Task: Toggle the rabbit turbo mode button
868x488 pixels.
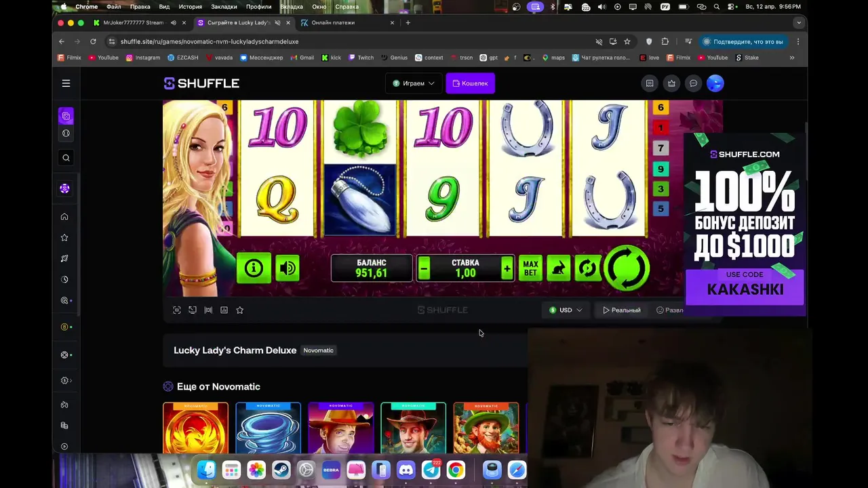Action: pos(559,268)
